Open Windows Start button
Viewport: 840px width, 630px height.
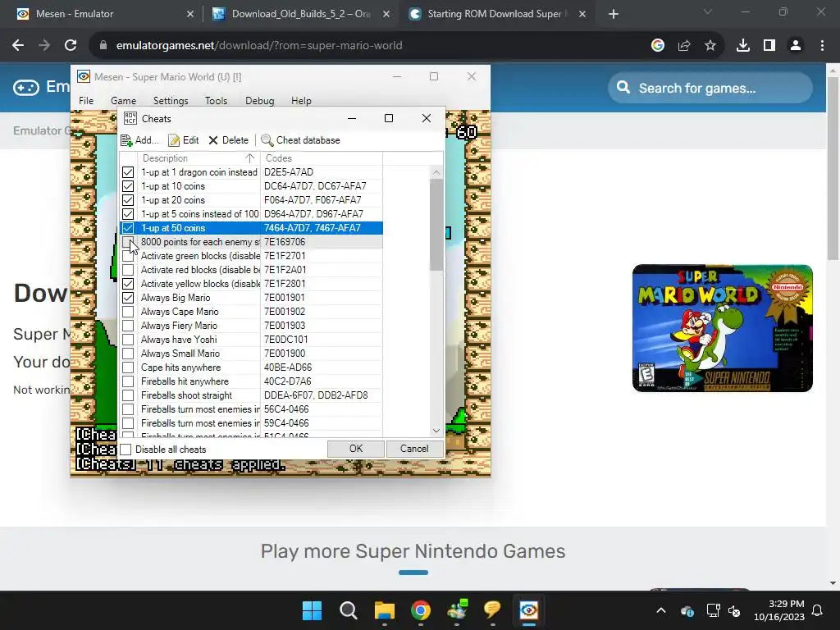tap(312, 610)
